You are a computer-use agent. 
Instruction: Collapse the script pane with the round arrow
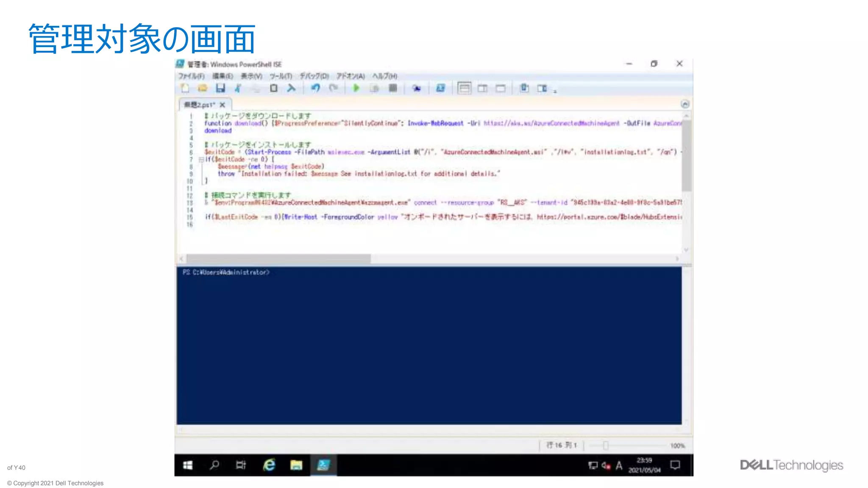click(x=685, y=104)
